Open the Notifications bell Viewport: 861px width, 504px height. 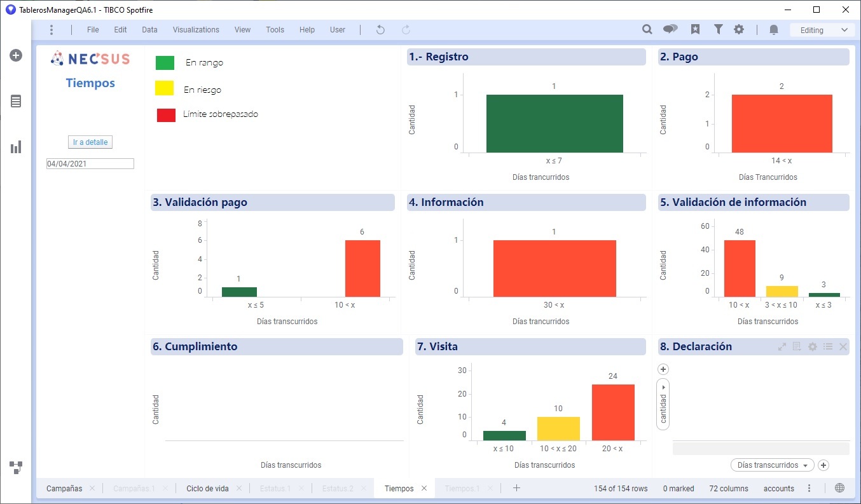click(x=774, y=30)
